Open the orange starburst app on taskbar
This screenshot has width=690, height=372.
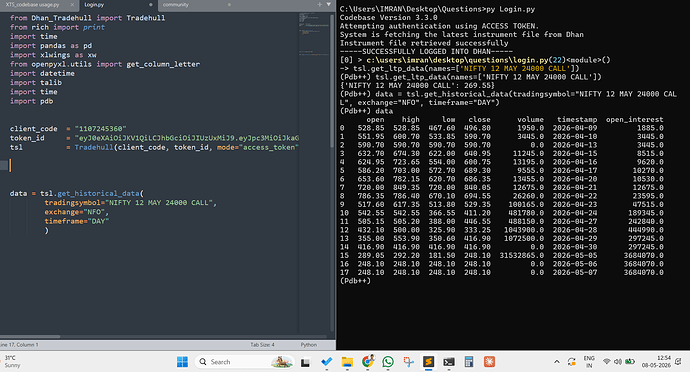(x=489, y=362)
